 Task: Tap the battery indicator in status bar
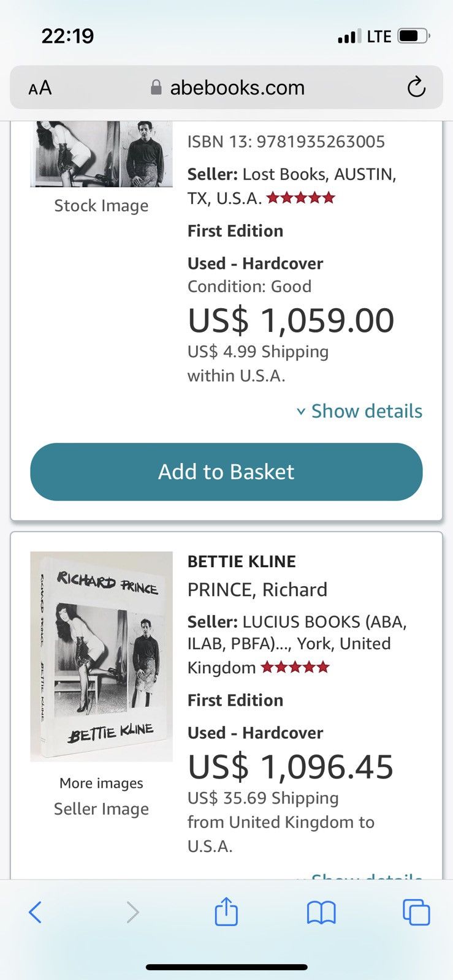tap(414, 36)
